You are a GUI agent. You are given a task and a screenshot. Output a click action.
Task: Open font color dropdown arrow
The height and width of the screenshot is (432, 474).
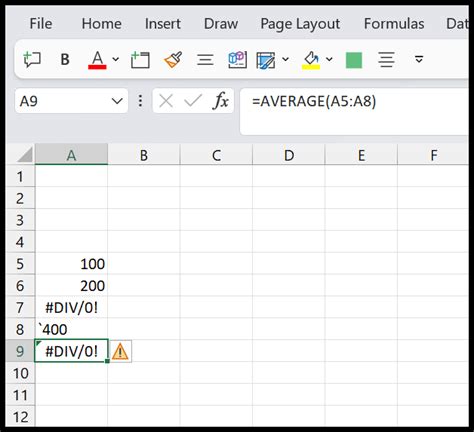[116, 59]
